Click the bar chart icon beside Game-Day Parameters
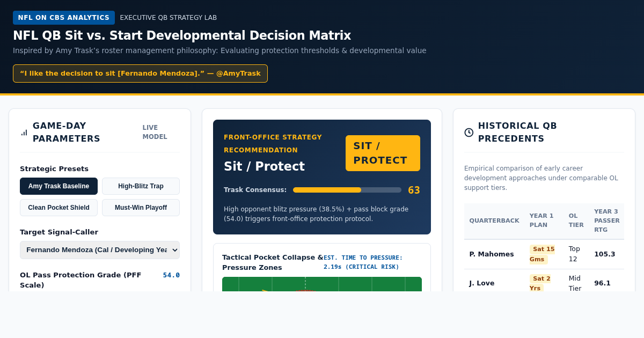Screen dimensions: 644x338 [24, 133]
